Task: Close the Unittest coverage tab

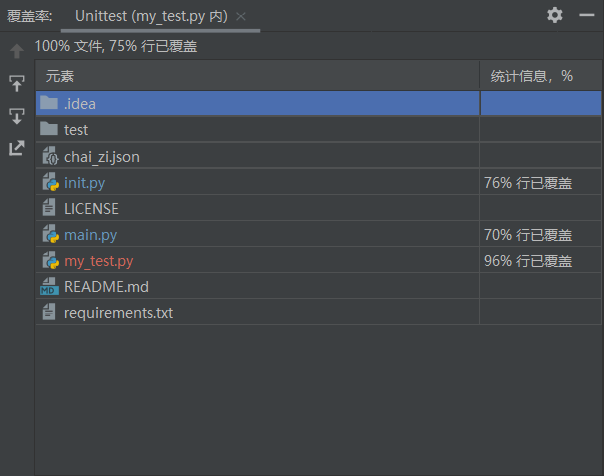Action: [241, 16]
